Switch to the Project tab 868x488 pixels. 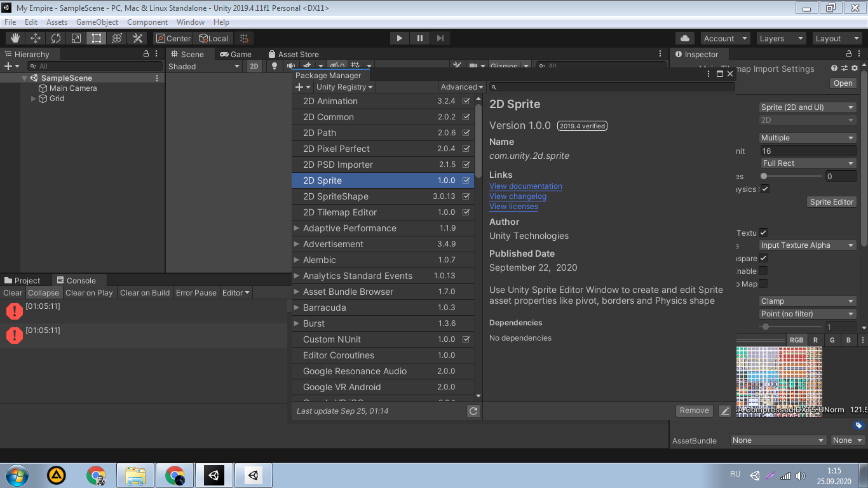[22, 280]
